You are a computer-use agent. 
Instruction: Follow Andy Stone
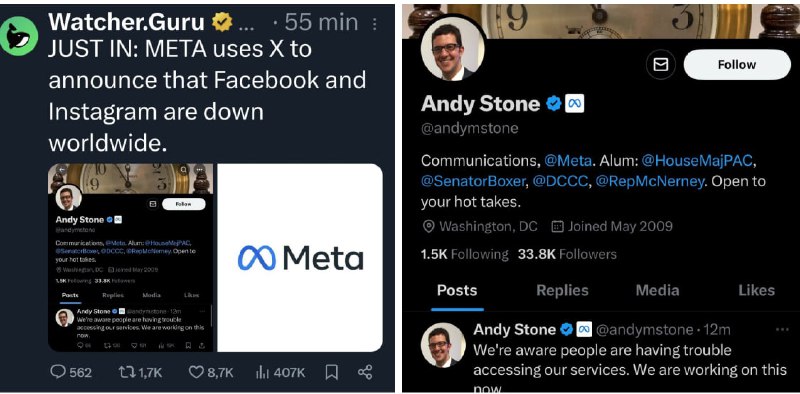[x=737, y=65]
